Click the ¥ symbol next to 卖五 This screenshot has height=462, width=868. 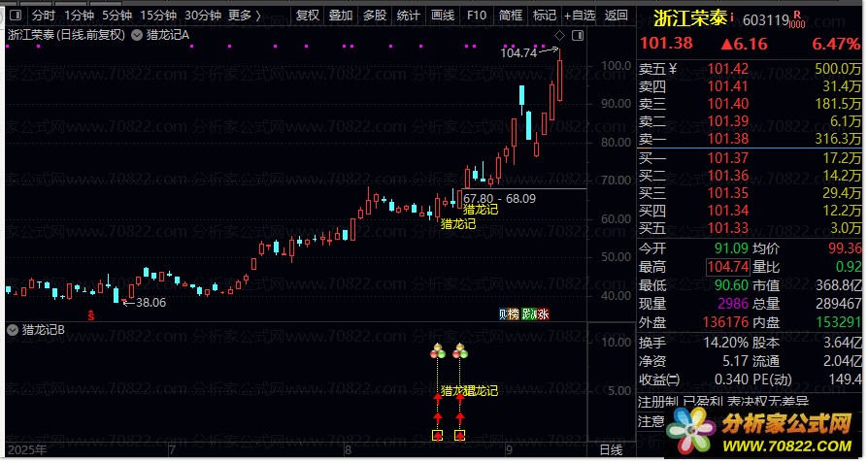coord(673,69)
